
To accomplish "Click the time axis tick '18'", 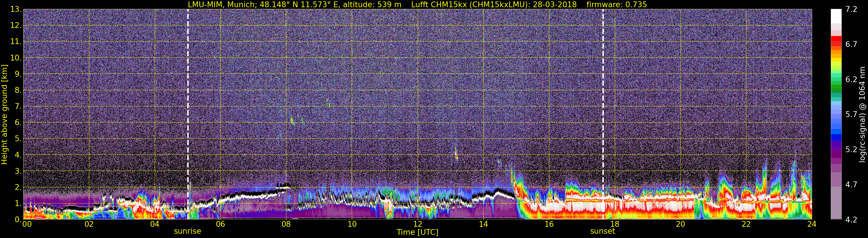I will point(614,224).
